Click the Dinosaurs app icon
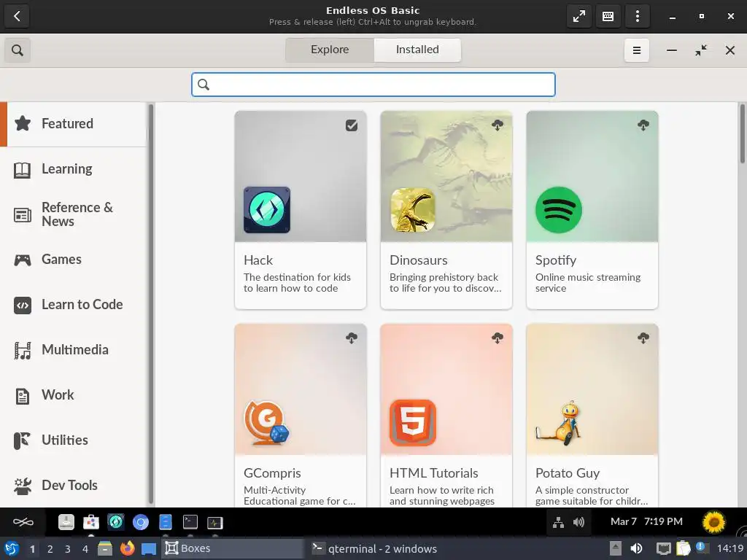The height and width of the screenshot is (560, 747). (x=413, y=210)
